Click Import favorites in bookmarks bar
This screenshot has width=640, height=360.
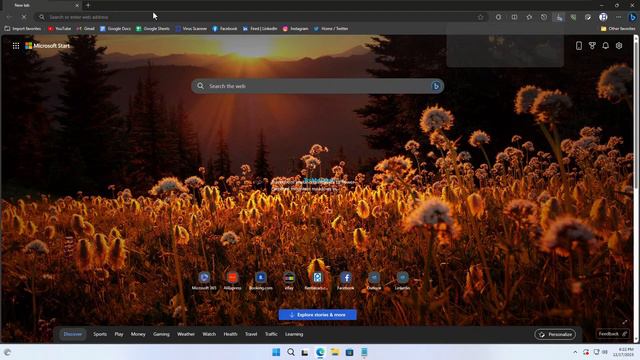tap(23, 29)
